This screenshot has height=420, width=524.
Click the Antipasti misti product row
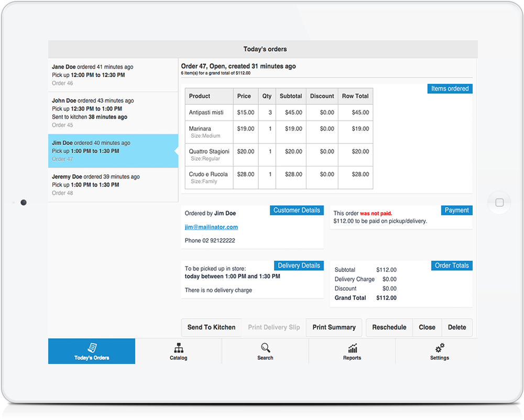279,113
